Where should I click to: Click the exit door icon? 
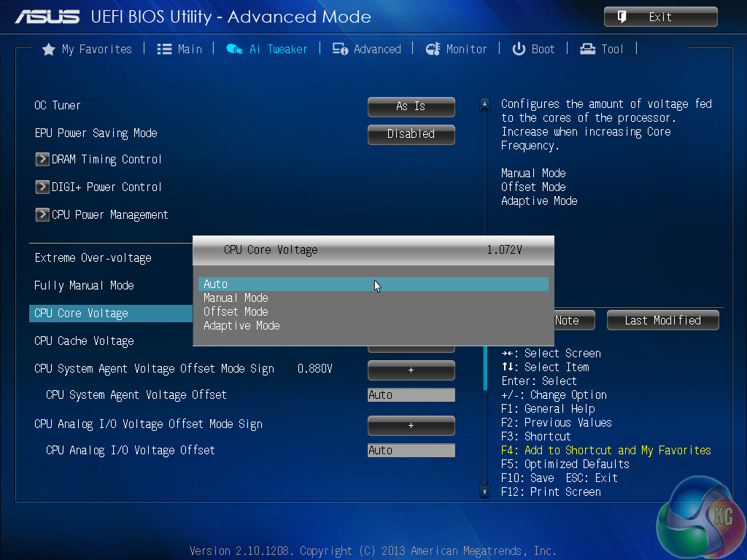coord(622,17)
